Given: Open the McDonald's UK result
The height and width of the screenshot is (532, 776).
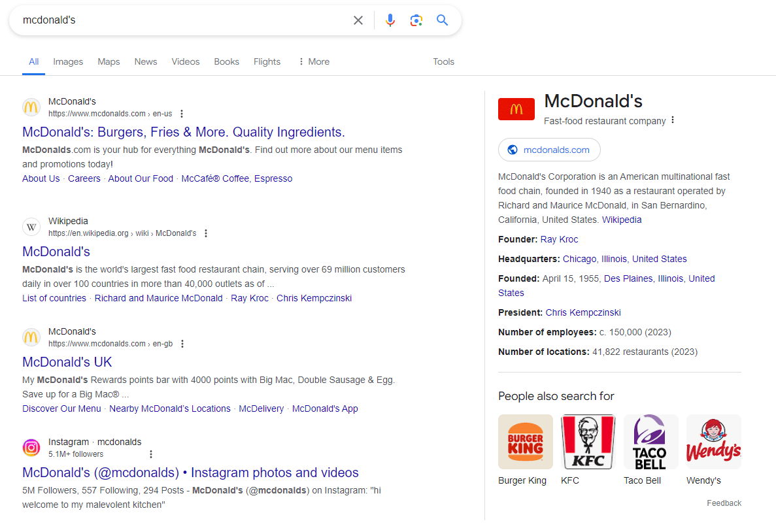Looking at the screenshot, I should 67,362.
